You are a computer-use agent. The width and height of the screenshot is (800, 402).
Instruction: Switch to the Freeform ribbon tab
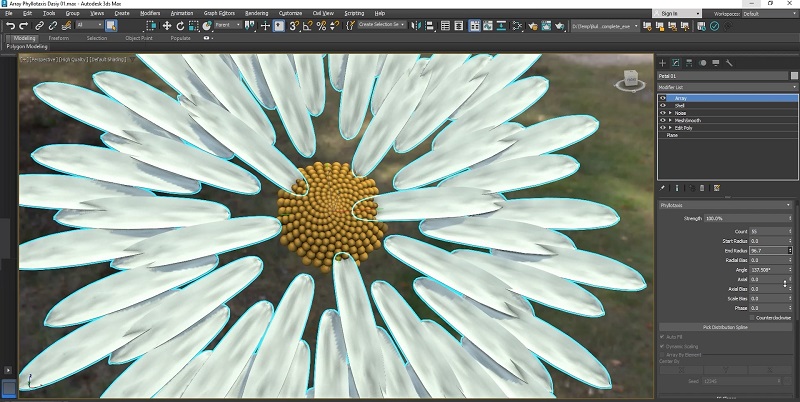coord(59,38)
